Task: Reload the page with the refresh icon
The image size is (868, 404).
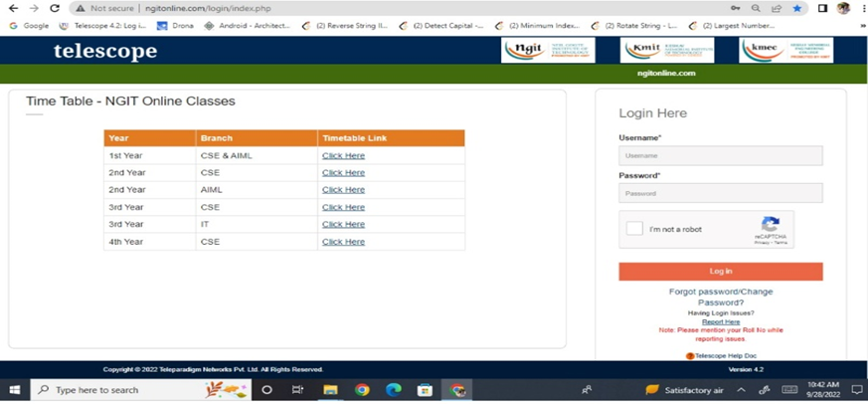Action: (57, 8)
